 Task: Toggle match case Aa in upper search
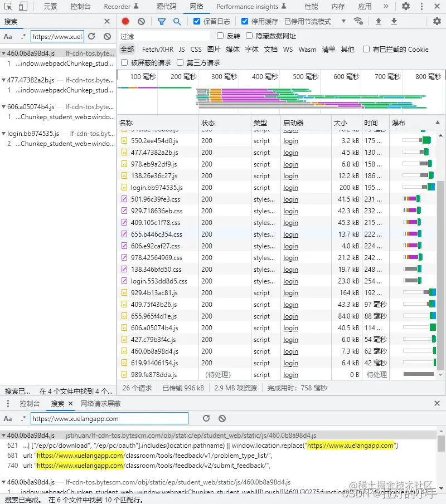8,37
